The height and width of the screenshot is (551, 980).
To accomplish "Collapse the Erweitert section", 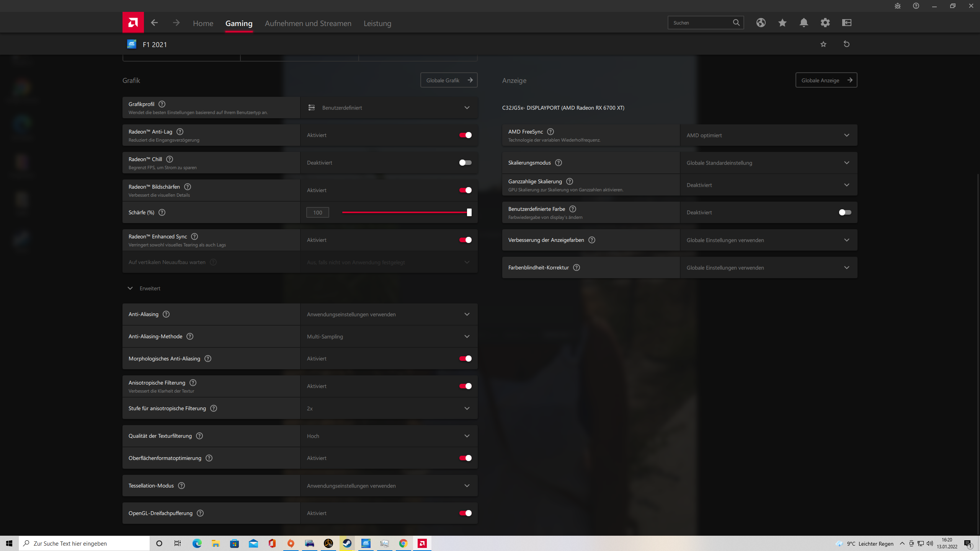I will [x=130, y=288].
